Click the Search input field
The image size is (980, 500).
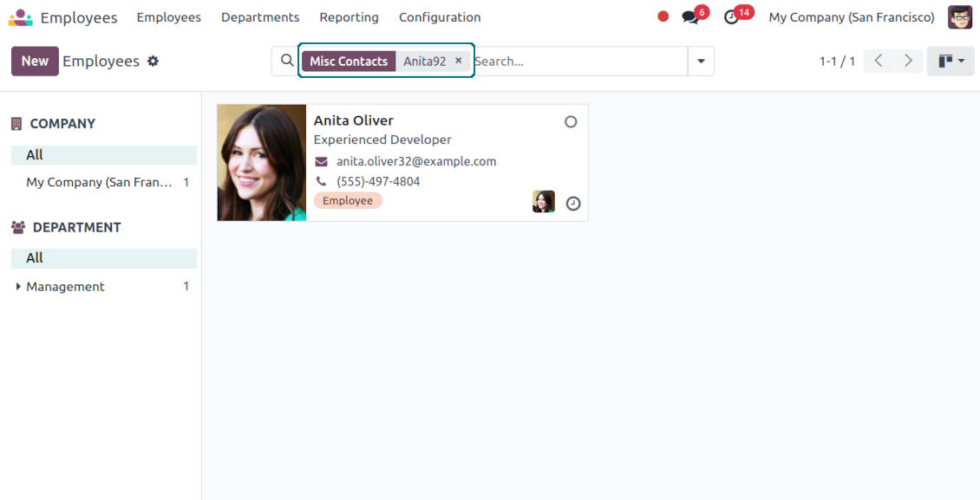point(577,62)
